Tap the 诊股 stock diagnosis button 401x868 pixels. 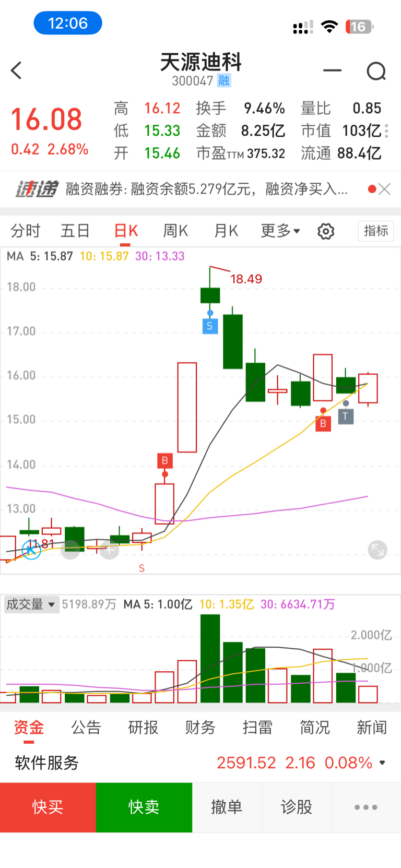[297, 807]
